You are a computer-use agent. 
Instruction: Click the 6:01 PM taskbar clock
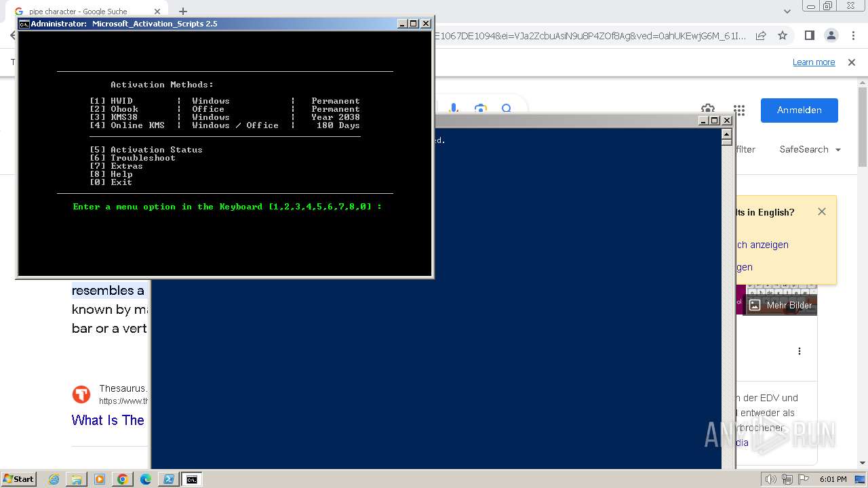coord(833,479)
